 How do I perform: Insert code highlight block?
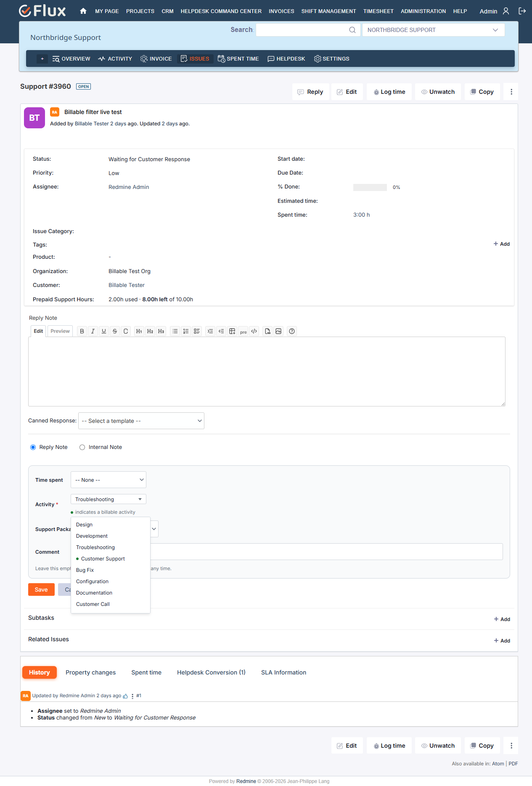[254, 331]
